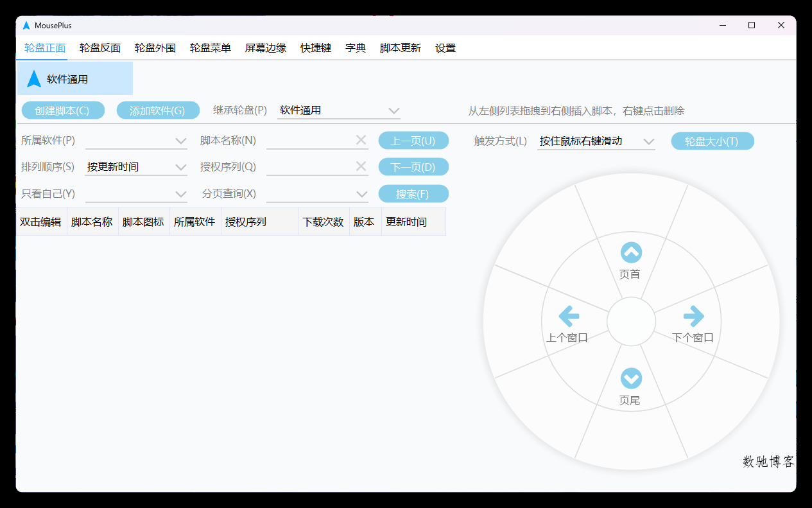Clear the 脚本名称 field with X icon
Image resolution: width=812 pixels, height=508 pixels.
[361, 140]
